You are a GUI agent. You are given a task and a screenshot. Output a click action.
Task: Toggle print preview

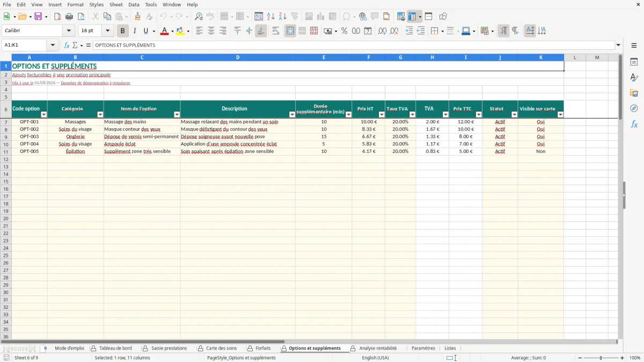(x=81, y=17)
